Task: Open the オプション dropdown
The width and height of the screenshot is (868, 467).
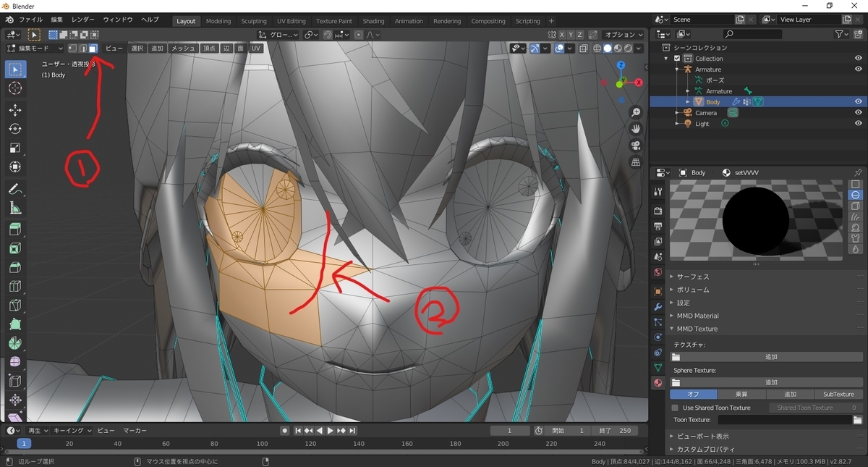Action: pyautogui.click(x=624, y=34)
